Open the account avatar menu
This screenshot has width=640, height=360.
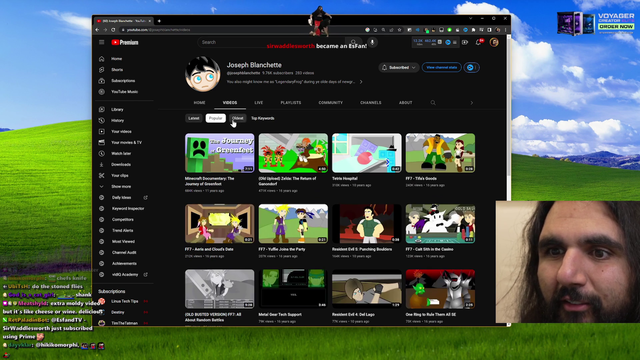[494, 42]
